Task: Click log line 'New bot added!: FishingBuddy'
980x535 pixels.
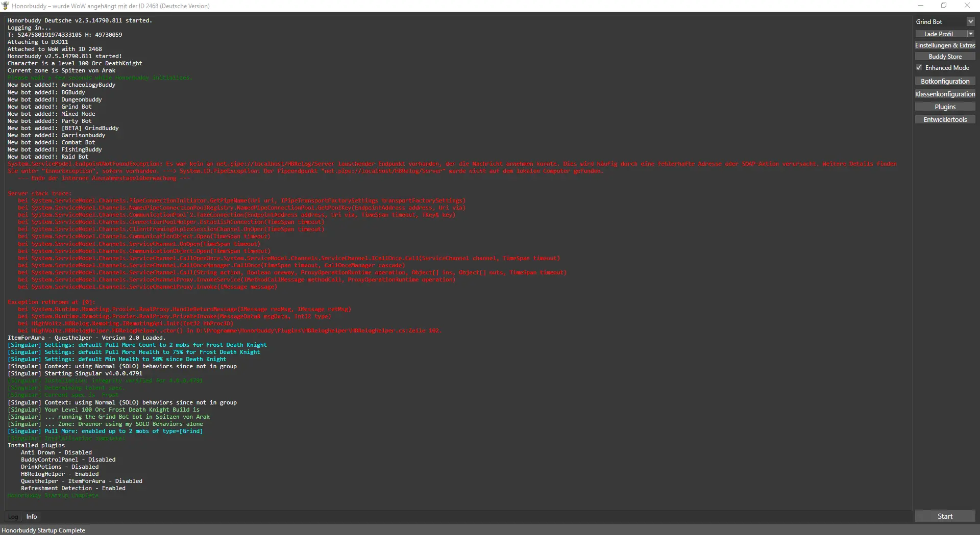Action: coord(55,149)
